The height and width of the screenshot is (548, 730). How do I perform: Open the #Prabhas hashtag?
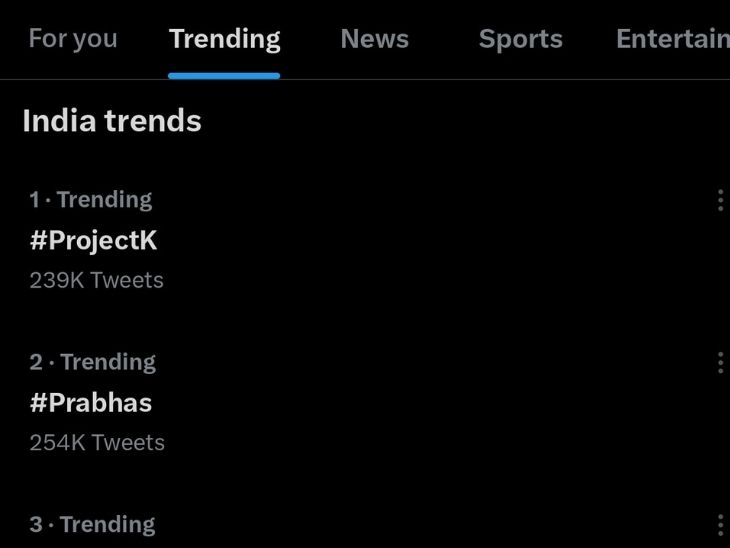90,403
